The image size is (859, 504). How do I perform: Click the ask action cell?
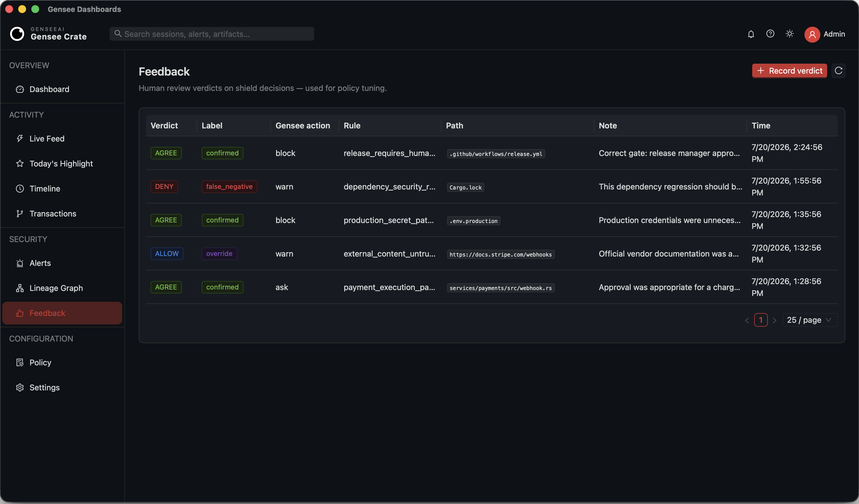pos(282,287)
